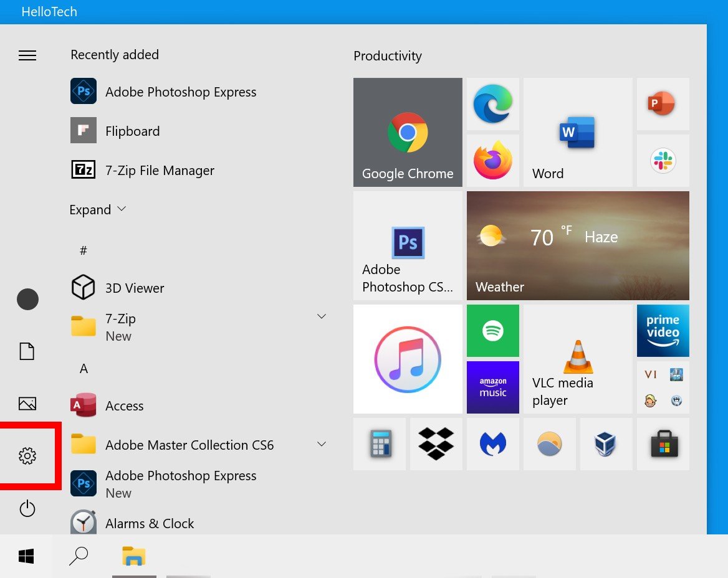Launch PowerPoint from its tile
The image size is (728, 578).
tap(663, 104)
